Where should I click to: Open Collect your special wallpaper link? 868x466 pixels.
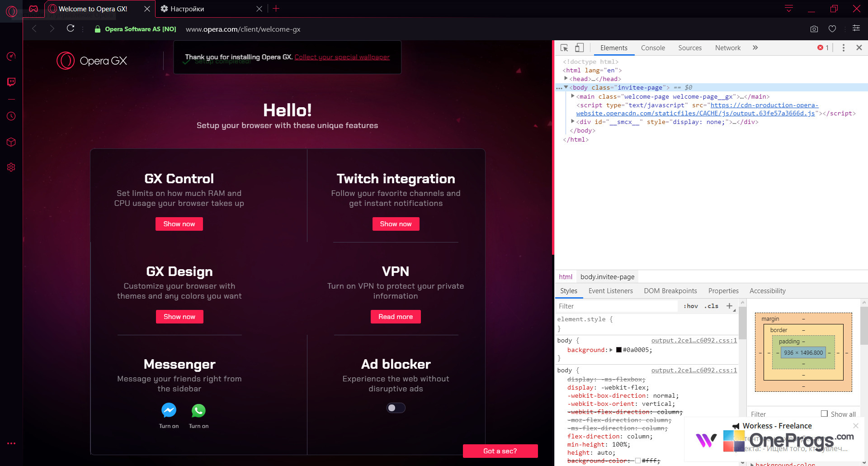click(342, 57)
